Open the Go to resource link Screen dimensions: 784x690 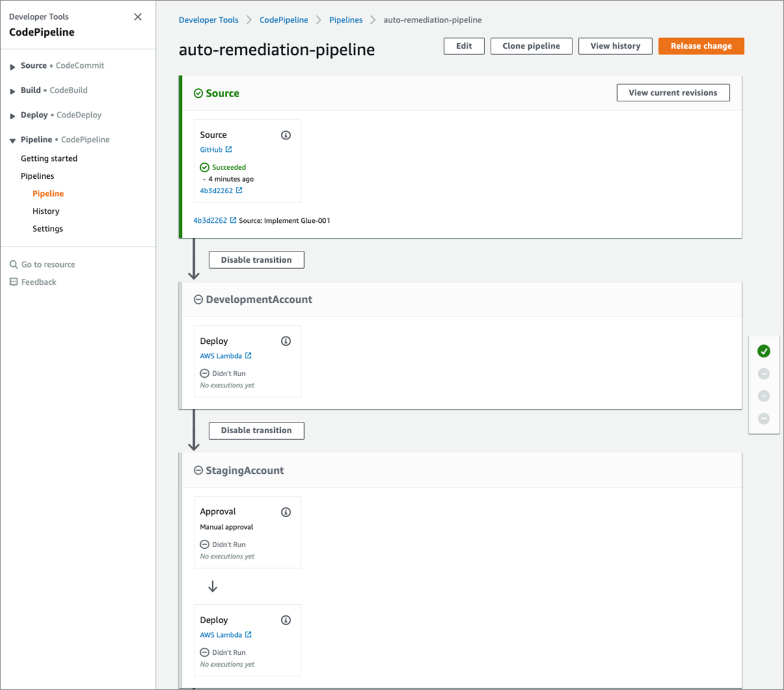pyautogui.click(x=48, y=265)
